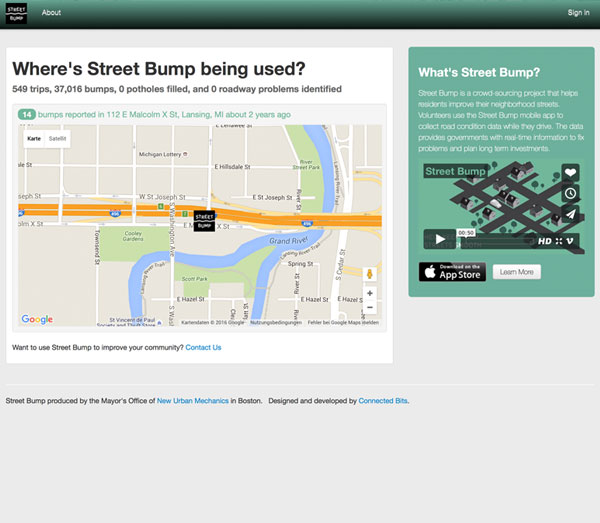Click the I-496 shield on map left
The width and height of the screenshot is (600, 523).
[115, 213]
